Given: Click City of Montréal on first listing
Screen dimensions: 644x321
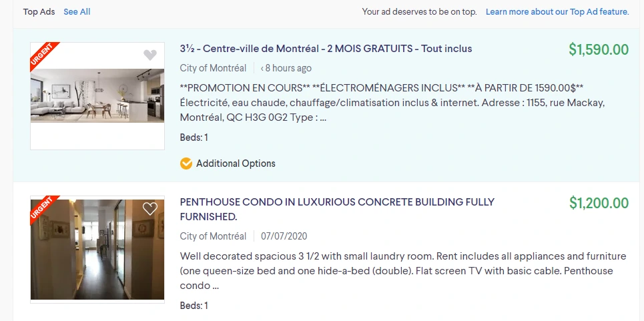Looking at the screenshot, I should click(x=213, y=68).
